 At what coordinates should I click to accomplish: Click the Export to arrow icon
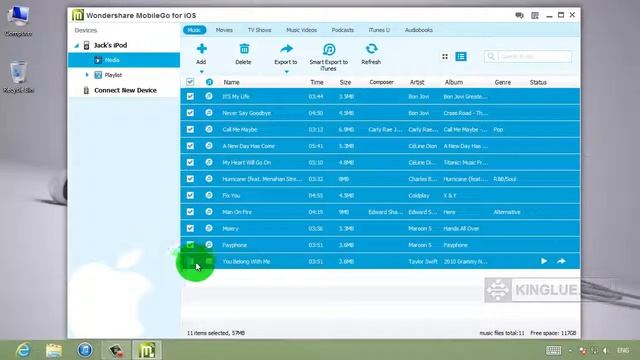(287, 49)
